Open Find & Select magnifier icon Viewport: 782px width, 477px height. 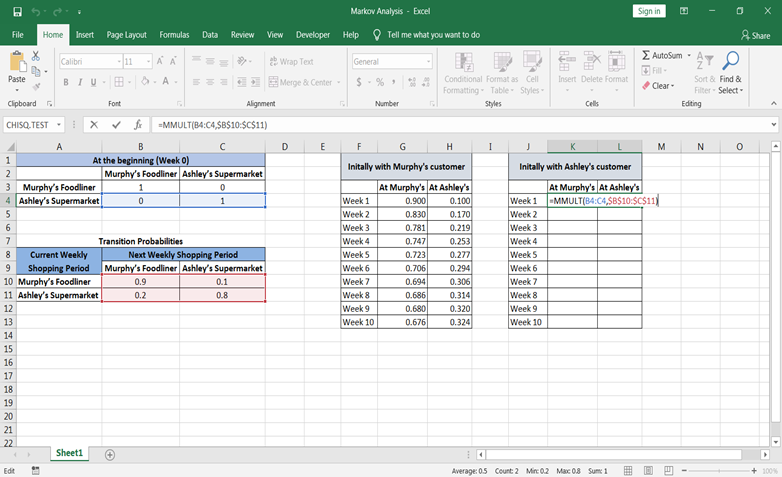coord(731,61)
